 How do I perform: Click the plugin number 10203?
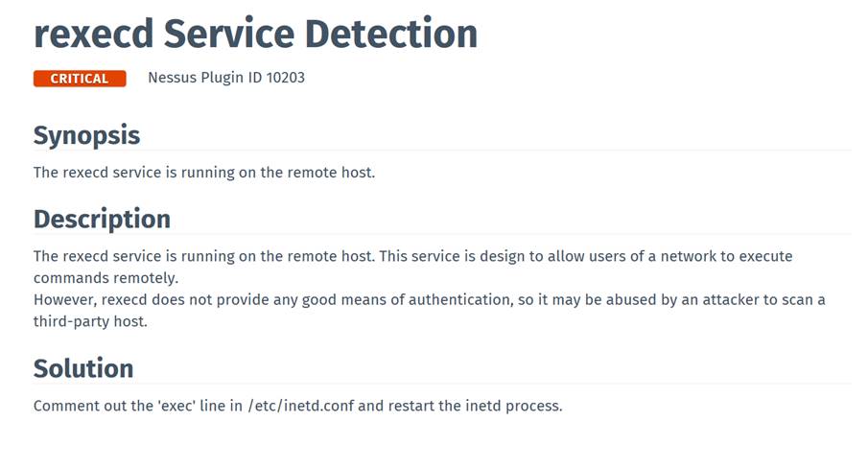point(284,78)
